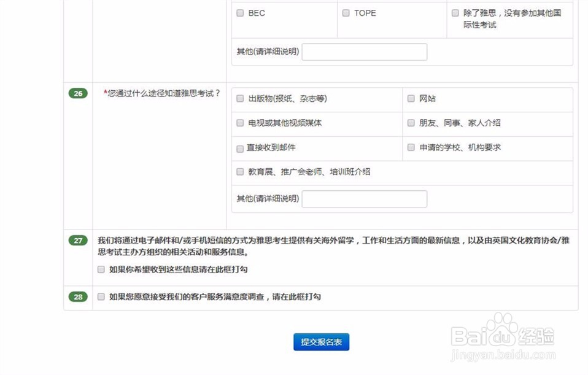
Task: Check the 直接收到邮件 option
Action: (240, 149)
